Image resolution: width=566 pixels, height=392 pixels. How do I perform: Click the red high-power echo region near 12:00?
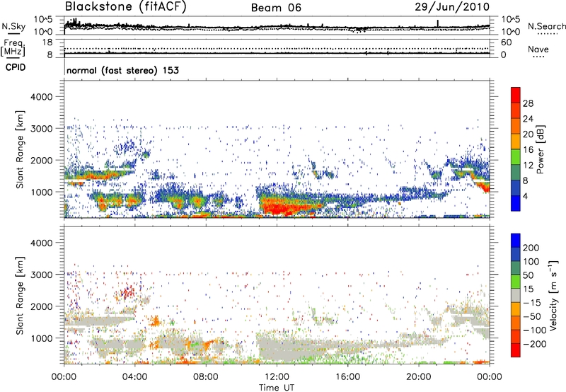(282, 209)
